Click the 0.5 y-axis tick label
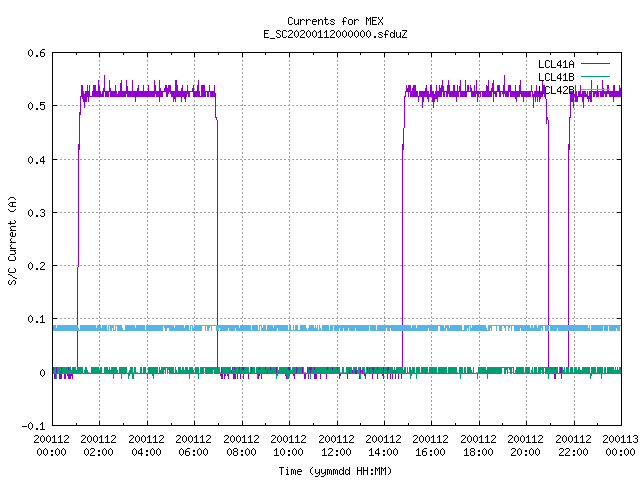 pos(36,106)
